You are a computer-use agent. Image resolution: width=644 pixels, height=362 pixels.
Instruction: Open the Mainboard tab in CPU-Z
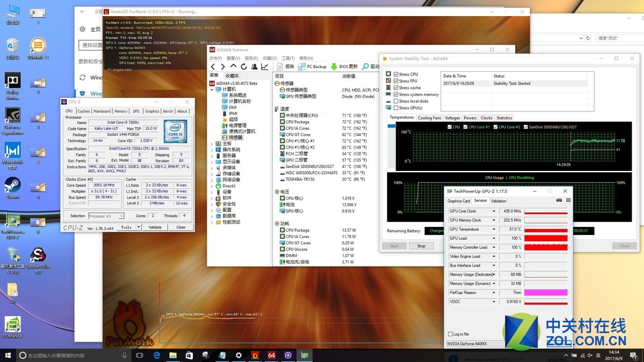point(102,112)
